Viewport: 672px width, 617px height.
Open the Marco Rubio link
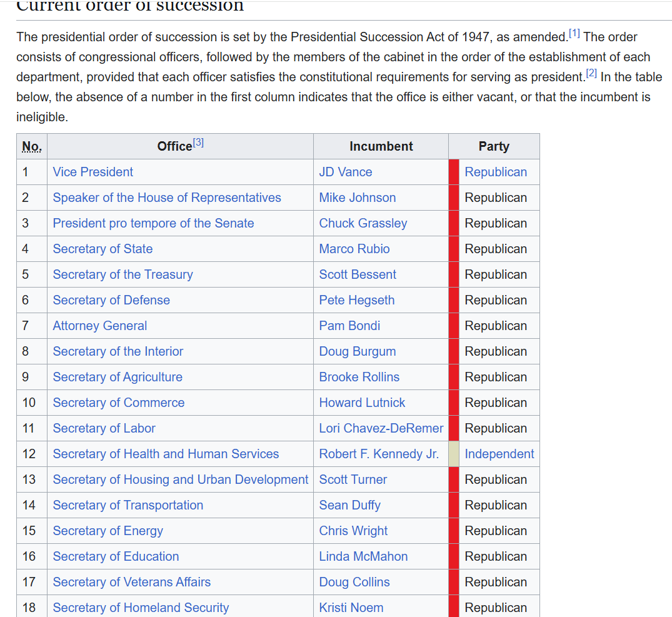coord(354,249)
